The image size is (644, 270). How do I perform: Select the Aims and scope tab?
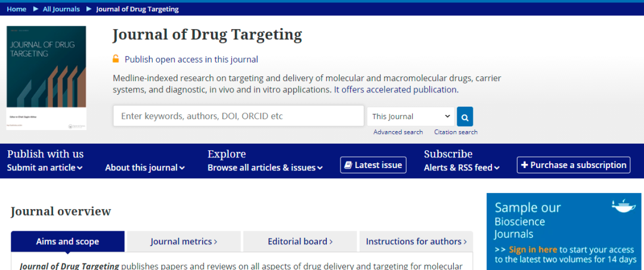pyautogui.click(x=67, y=241)
